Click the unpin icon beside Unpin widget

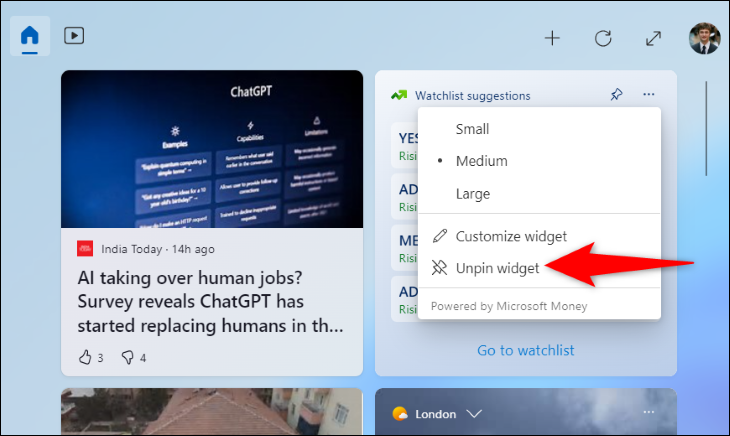(439, 268)
